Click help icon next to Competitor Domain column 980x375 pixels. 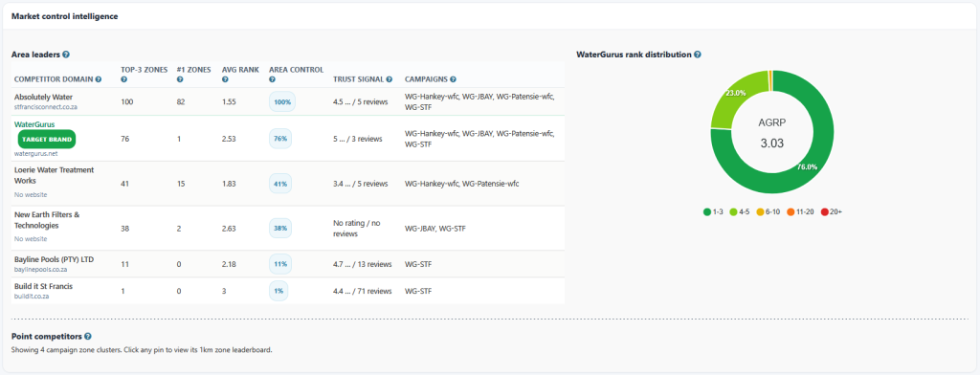click(99, 79)
